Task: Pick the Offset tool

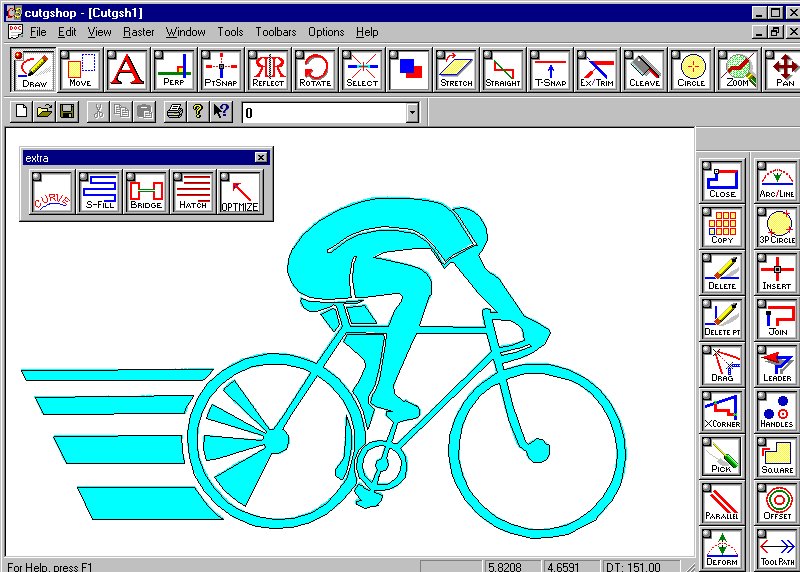Action: pos(776,503)
